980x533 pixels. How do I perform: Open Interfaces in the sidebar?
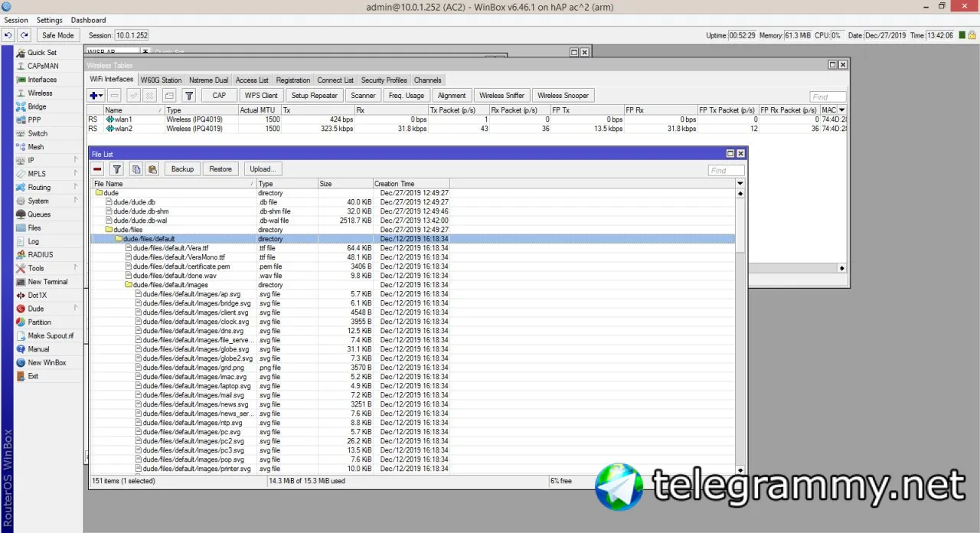(x=42, y=80)
